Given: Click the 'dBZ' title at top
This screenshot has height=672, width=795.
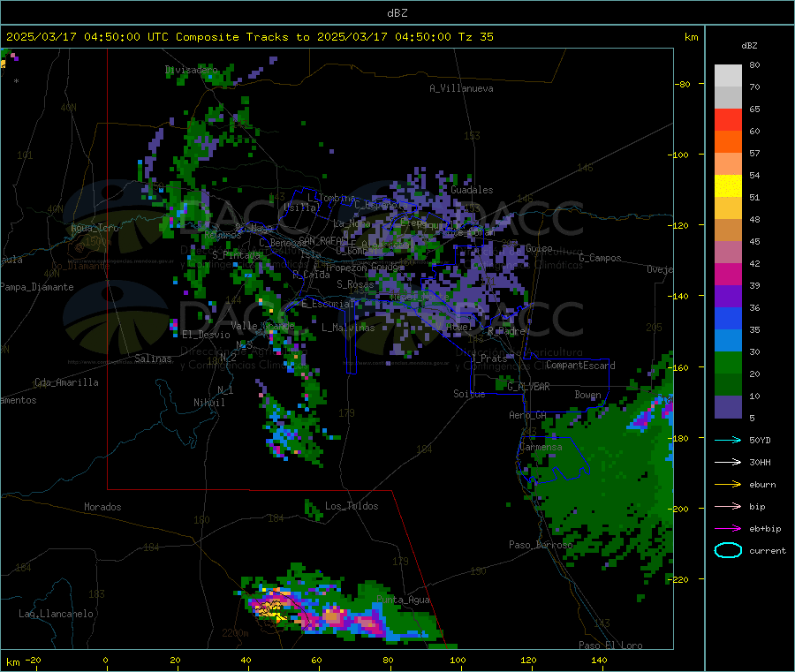Looking at the screenshot, I should [397, 13].
